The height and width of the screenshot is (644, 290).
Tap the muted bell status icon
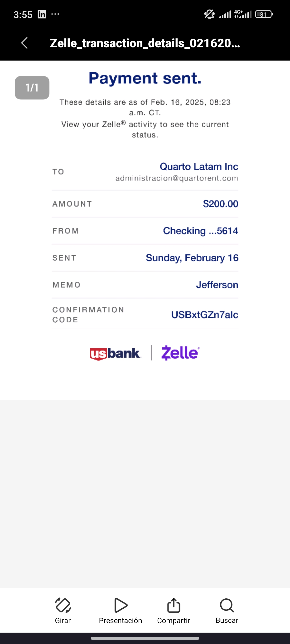coord(209,14)
